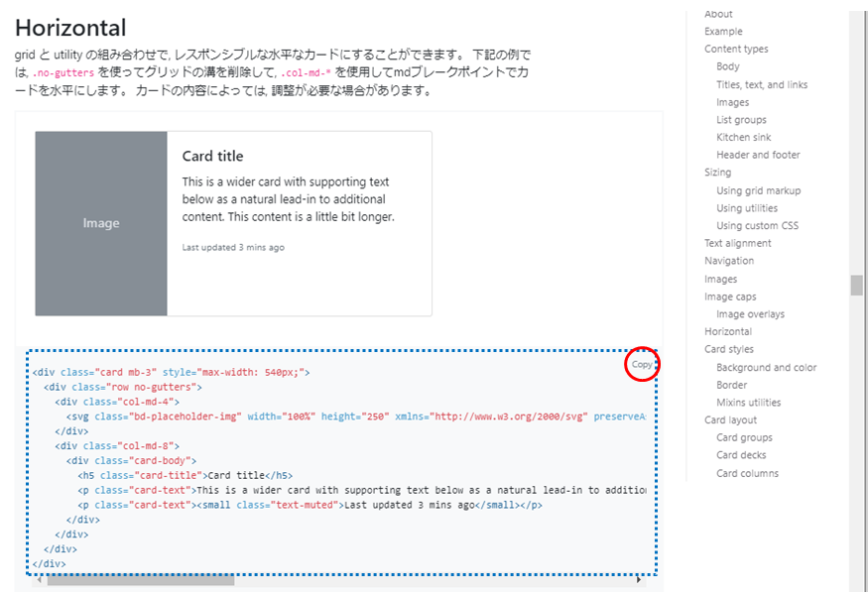Click the "Last updated 3 mins ago" preview text
The height and width of the screenshot is (595, 868).
(x=233, y=247)
